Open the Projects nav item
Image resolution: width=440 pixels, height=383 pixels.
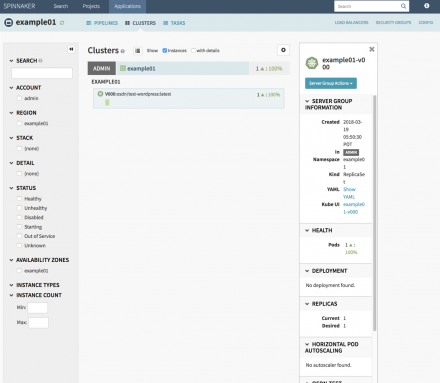pyautogui.click(x=91, y=6)
